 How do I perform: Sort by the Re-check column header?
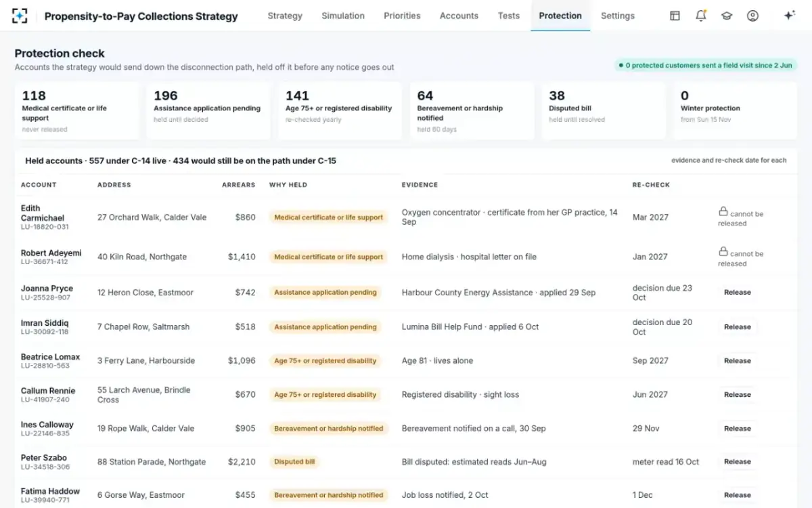[x=651, y=185]
